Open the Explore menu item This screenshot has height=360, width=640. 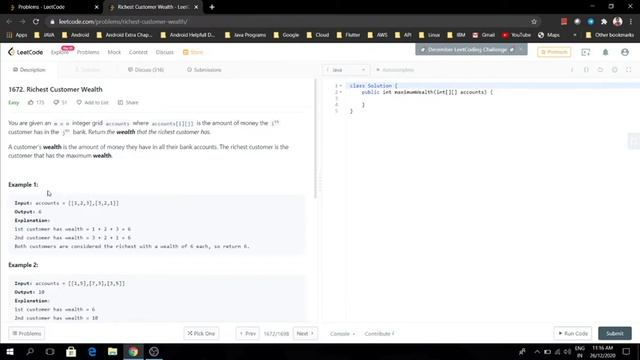(60, 52)
